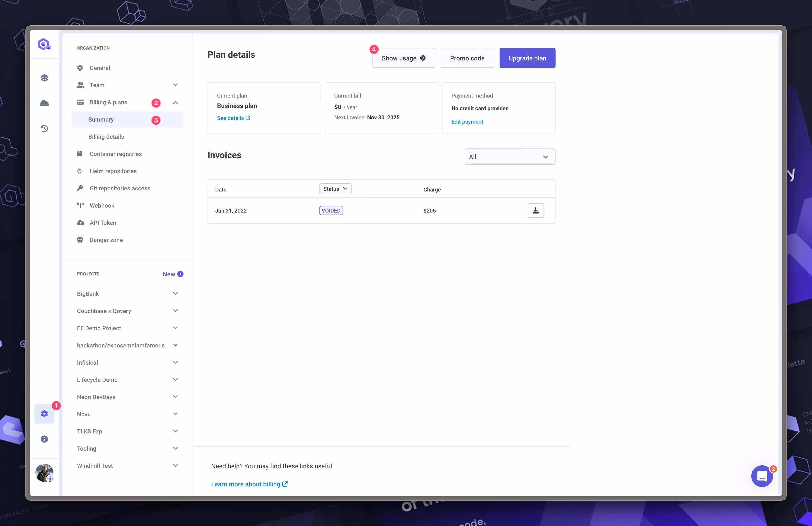Open the Qovery home logo
The image size is (812, 526).
tap(44, 44)
